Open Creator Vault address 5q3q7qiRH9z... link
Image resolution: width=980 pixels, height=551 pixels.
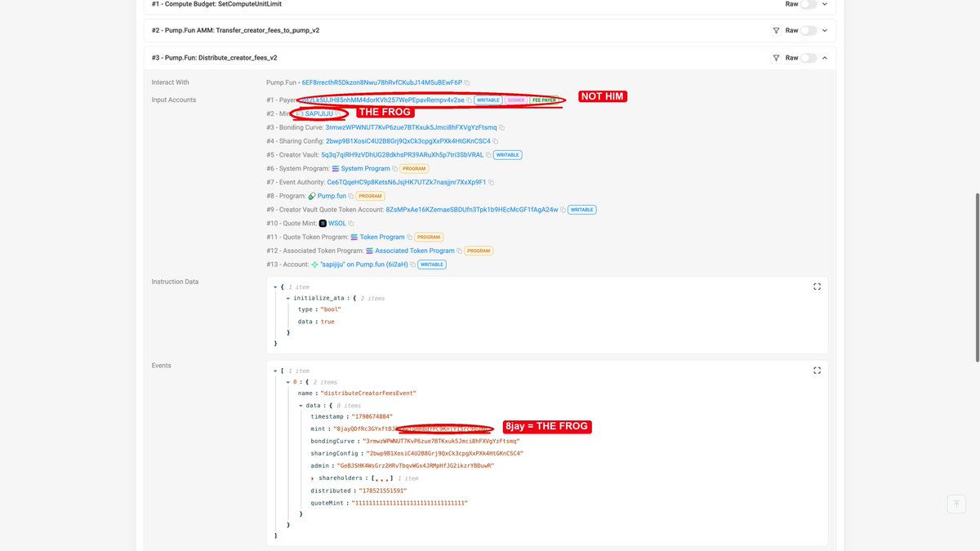(403, 155)
